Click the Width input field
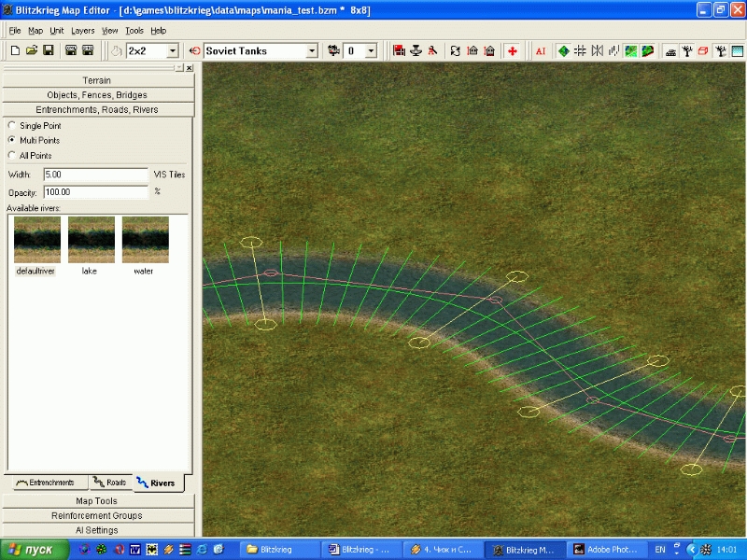Image resolution: width=747 pixels, height=560 pixels. click(95, 175)
